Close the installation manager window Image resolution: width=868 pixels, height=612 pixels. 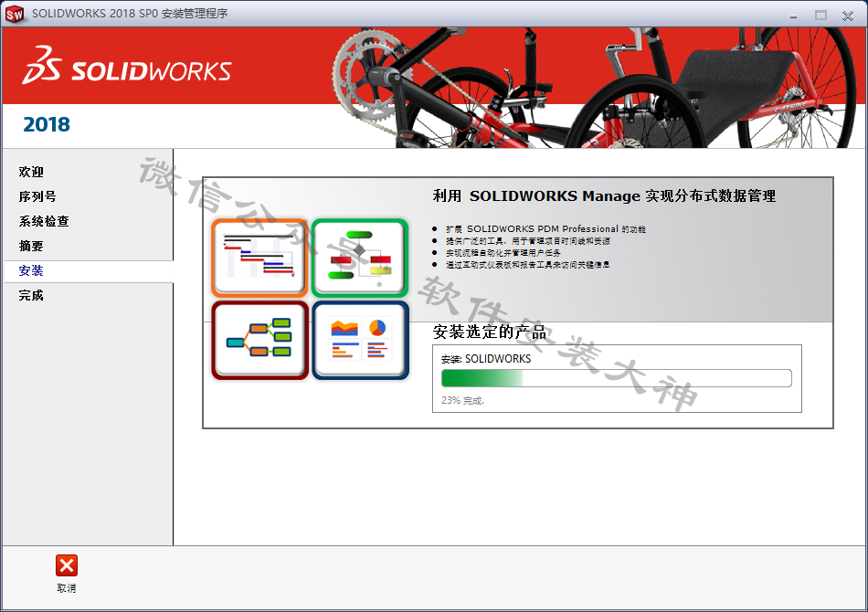848,16
